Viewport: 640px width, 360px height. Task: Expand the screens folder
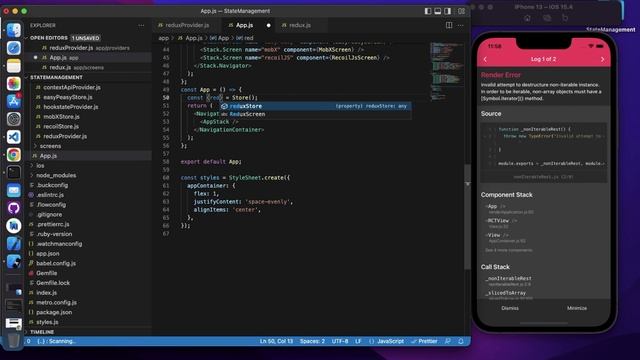pos(50,146)
